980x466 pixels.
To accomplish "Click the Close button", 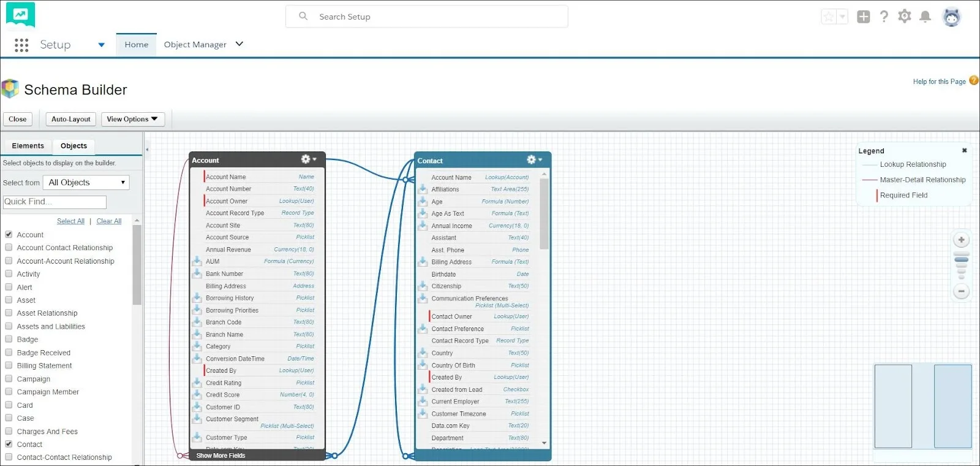I will 18,119.
